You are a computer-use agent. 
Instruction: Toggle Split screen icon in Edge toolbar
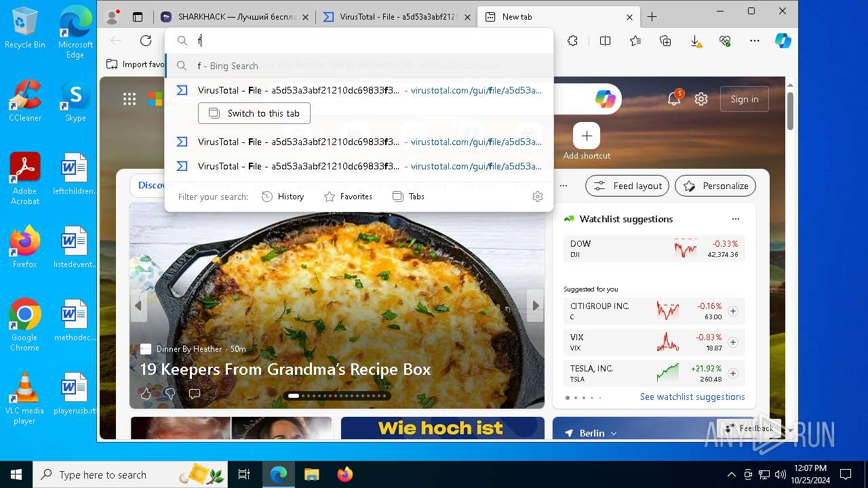pos(606,41)
